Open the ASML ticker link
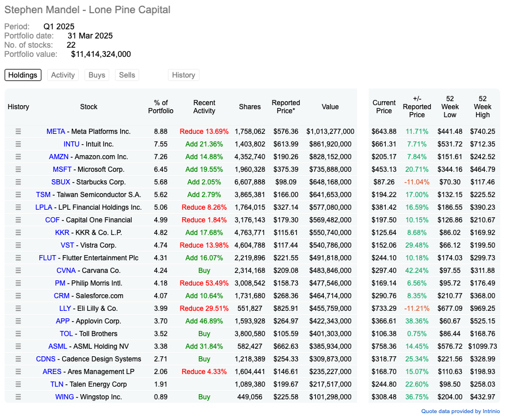This screenshot has height=420, width=506. [57, 346]
